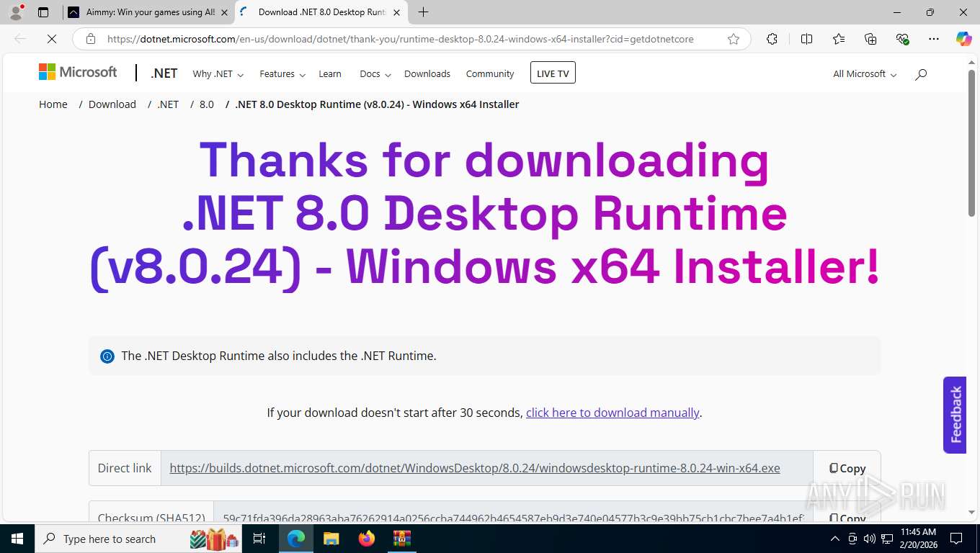Toggle split screen view

coord(806,39)
